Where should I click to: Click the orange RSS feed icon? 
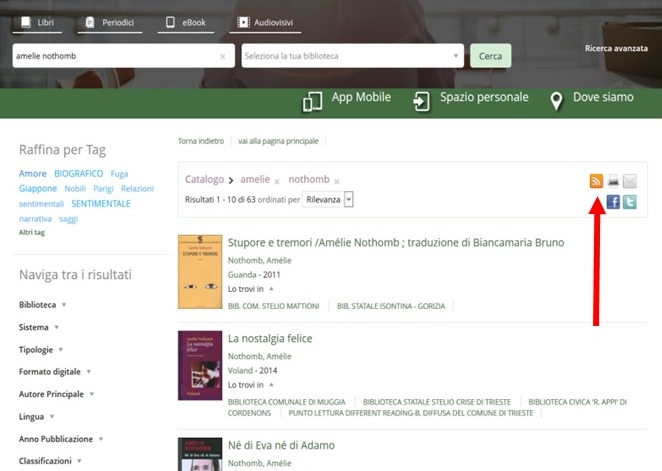(596, 181)
